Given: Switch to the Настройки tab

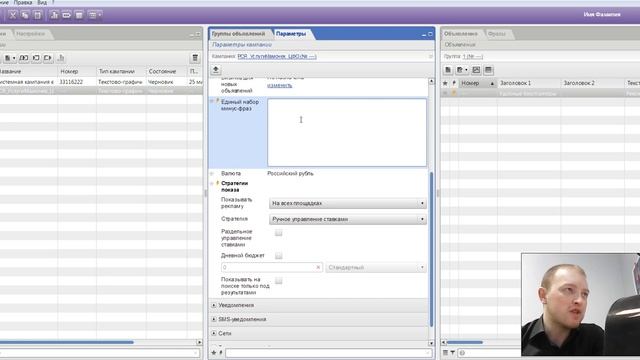Looking at the screenshot, I should [x=31, y=34].
